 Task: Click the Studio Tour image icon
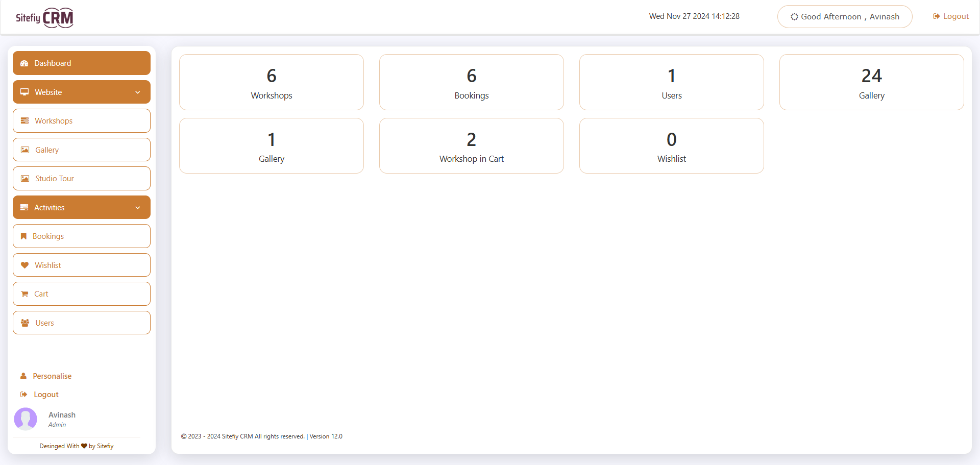pos(25,179)
